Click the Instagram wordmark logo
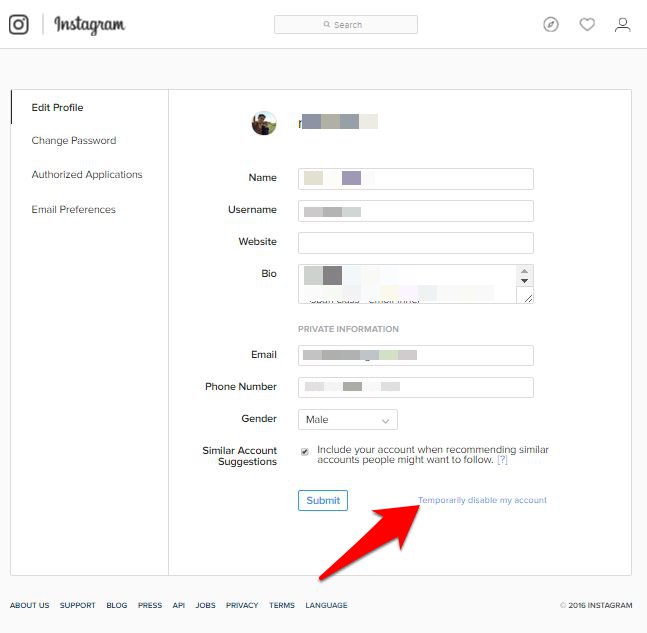The width and height of the screenshot is (647, 633). pos(90,25)
